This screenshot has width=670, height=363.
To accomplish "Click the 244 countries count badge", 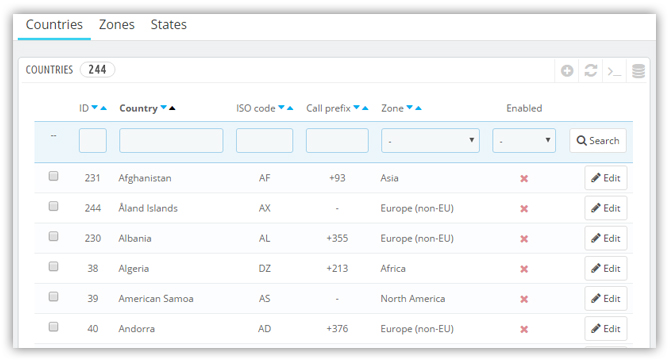I will click(x=97, y=69).
